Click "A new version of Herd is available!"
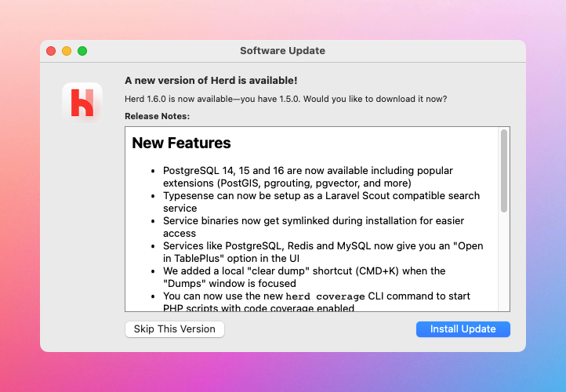 pos(211,80)
